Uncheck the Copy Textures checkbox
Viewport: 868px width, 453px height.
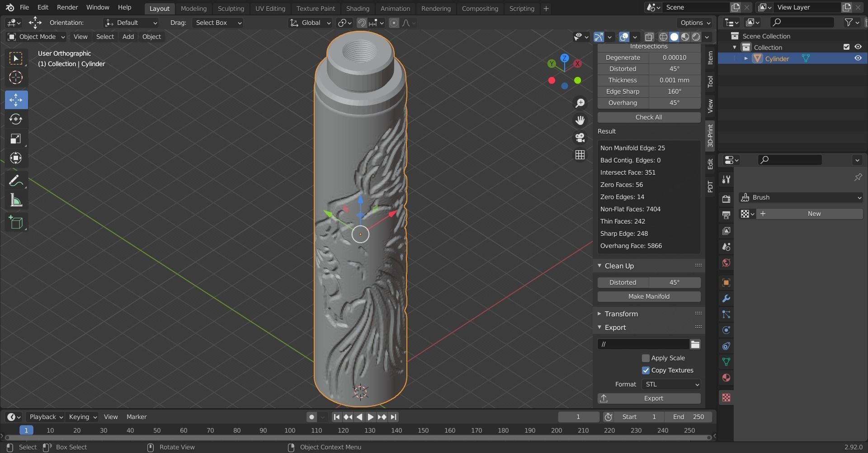click(x=646, y=370)
